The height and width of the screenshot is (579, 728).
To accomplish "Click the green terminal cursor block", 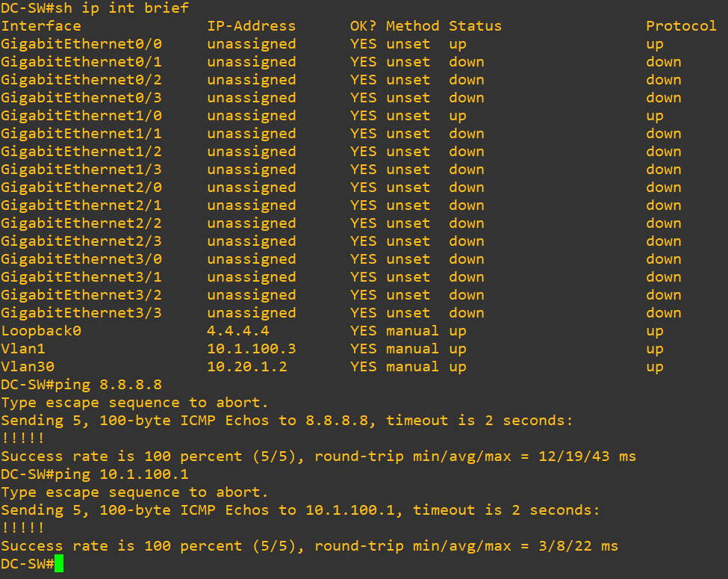I will click(x=59, y=564).
